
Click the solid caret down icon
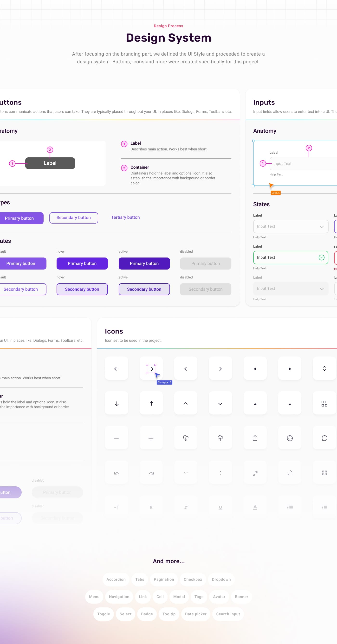[x=290, y=404]
